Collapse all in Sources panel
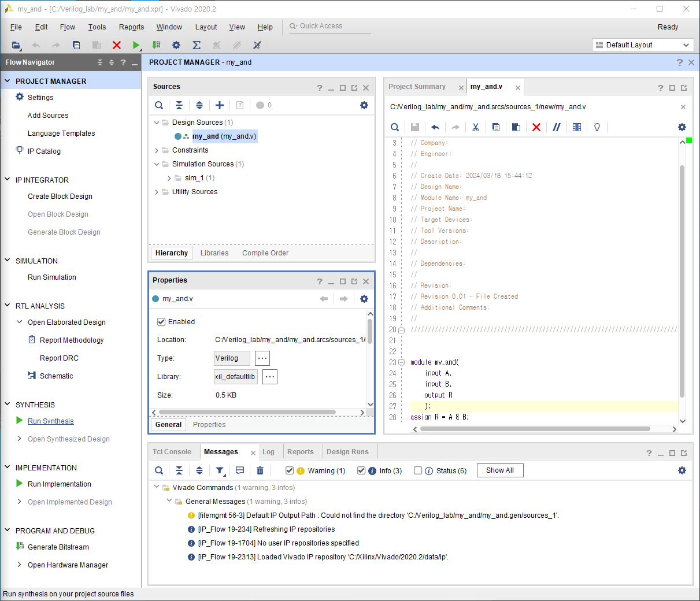 (179, 105)
